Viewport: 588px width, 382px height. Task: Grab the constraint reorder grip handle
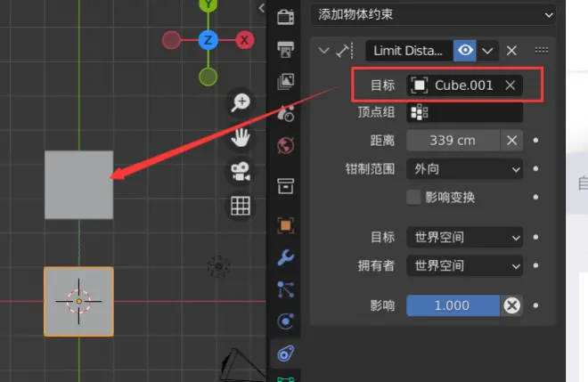[542, 50]
